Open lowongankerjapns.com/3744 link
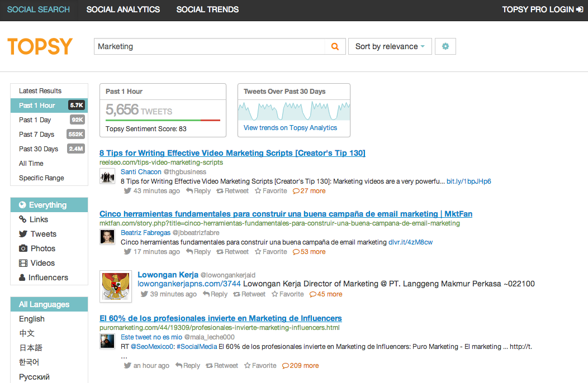The height and width of the screenshot is (383, 588). (x=189, y=284)
